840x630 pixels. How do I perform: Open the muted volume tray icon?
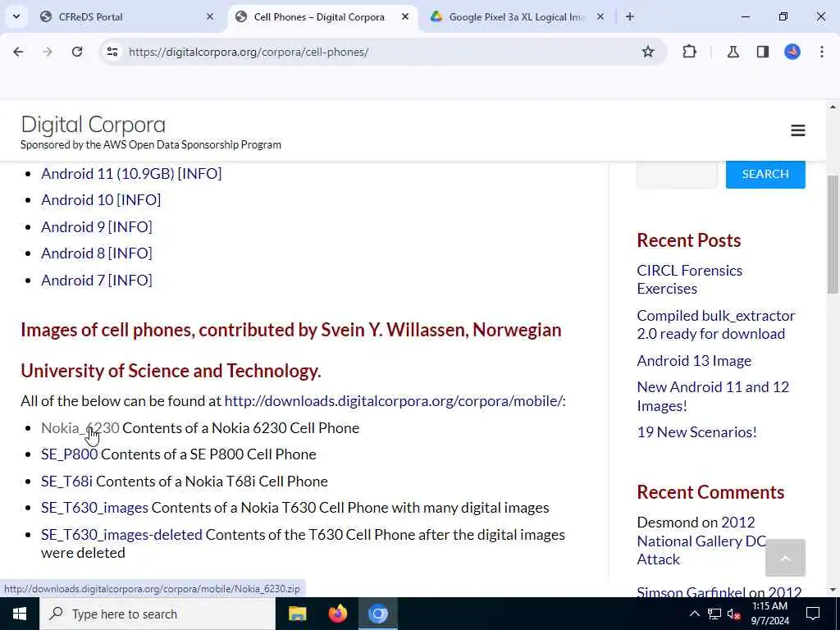(734, 614)
